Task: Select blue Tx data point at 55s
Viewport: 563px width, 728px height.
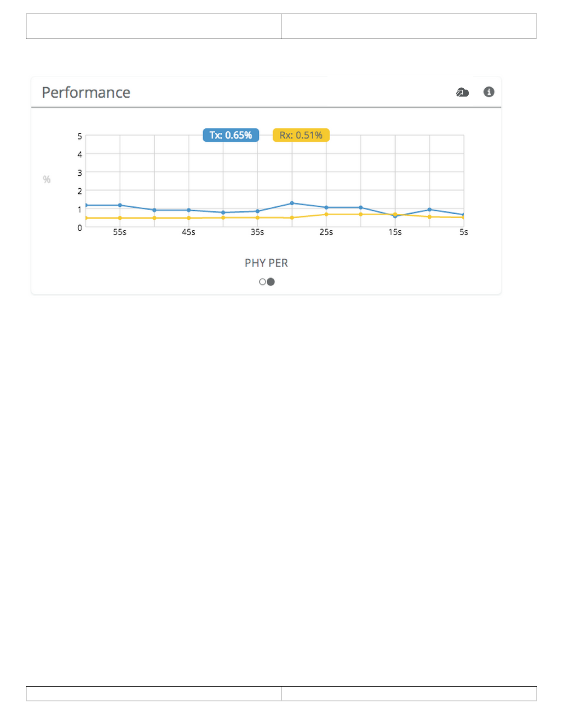Action: click(120, 205)
